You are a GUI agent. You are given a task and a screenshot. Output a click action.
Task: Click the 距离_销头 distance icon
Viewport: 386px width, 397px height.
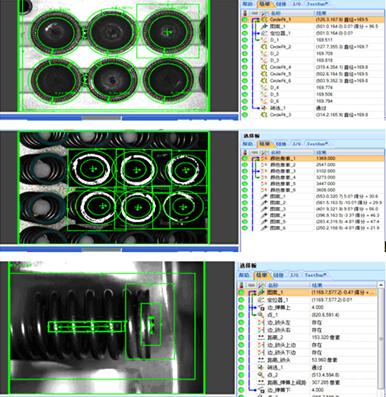262,360
